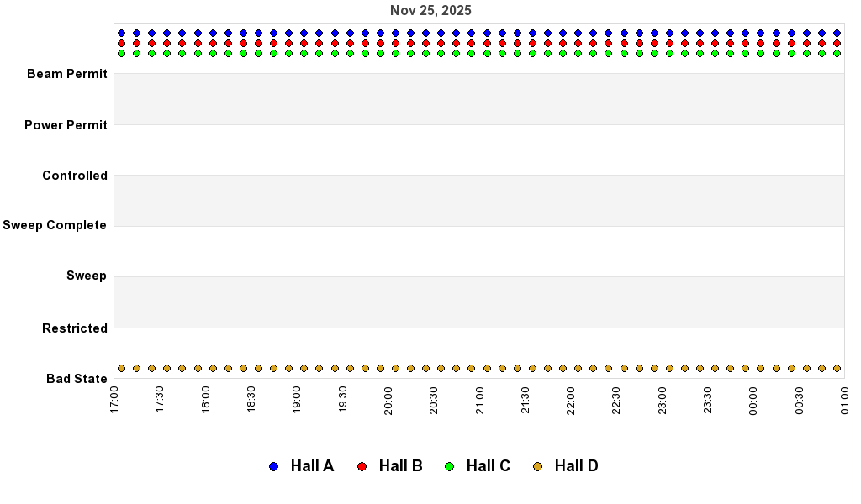Click the red Hall B legend marker
861x504 pixels.
click(x=362, y=466)
